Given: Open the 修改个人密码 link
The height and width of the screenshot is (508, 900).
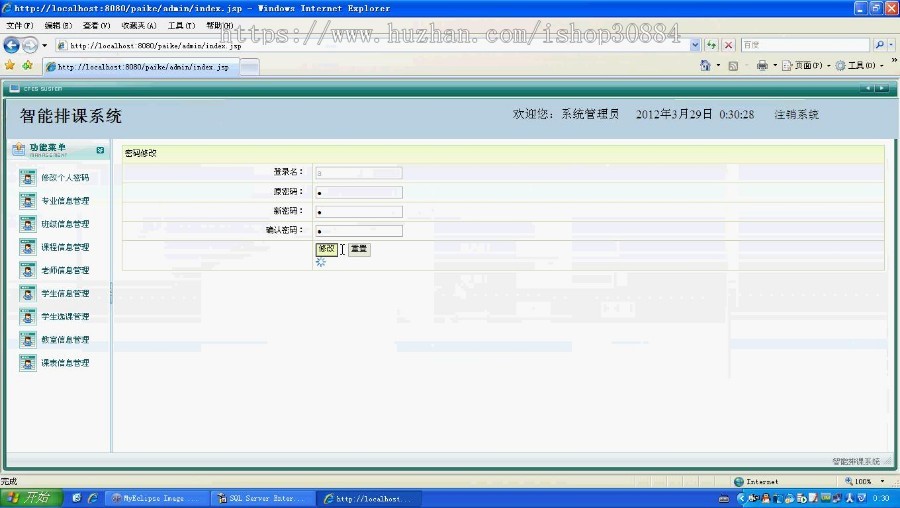Looking at the screenshot, I should coord(65,178).
